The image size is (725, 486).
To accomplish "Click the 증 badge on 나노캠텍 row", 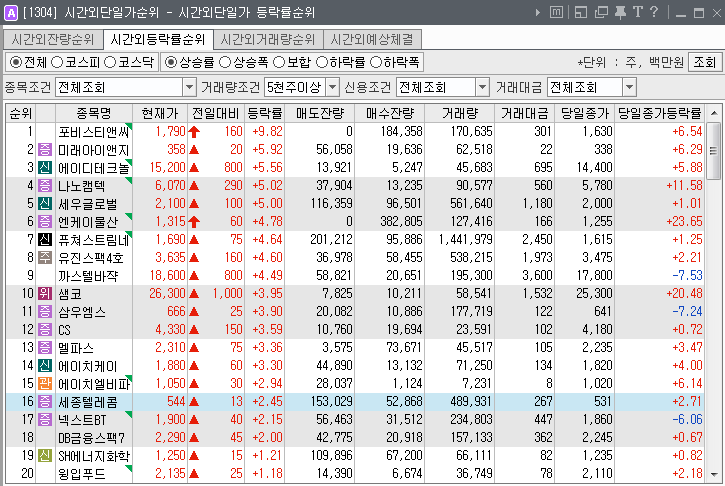I will [44, 185].
